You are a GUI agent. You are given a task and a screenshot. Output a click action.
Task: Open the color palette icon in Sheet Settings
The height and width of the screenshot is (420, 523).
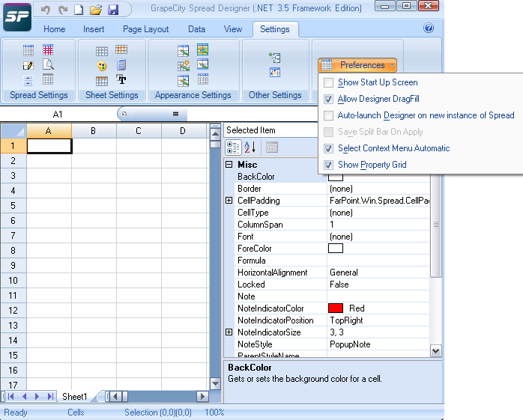coord(102,66)
